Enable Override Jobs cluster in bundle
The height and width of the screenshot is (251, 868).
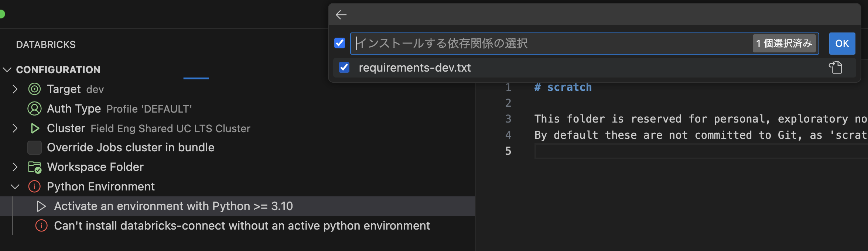tap(34, 148)
